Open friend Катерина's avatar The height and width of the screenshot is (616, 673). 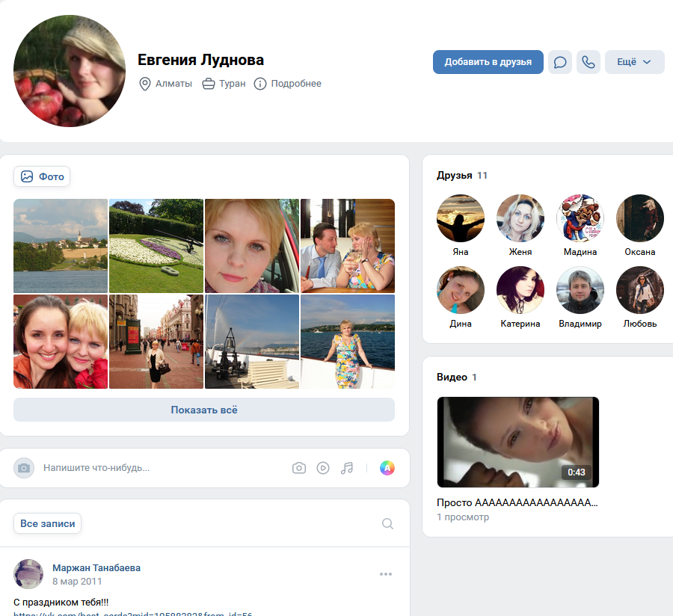(520, 290)
